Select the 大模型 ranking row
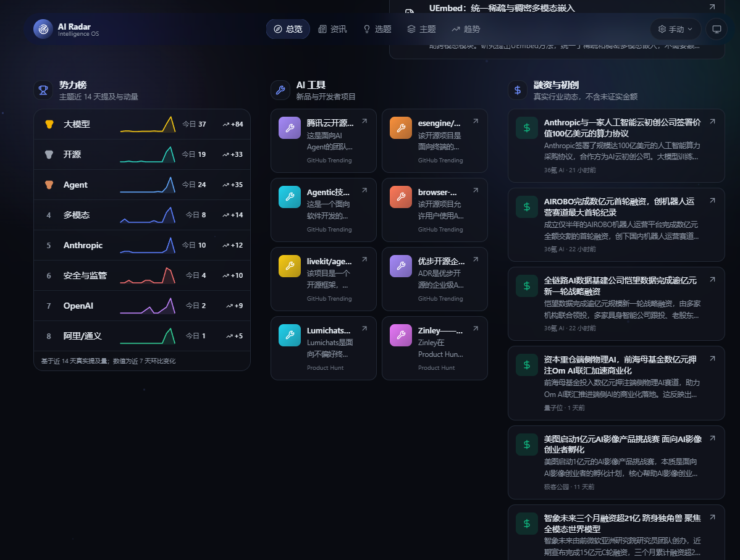 (142, 124)
